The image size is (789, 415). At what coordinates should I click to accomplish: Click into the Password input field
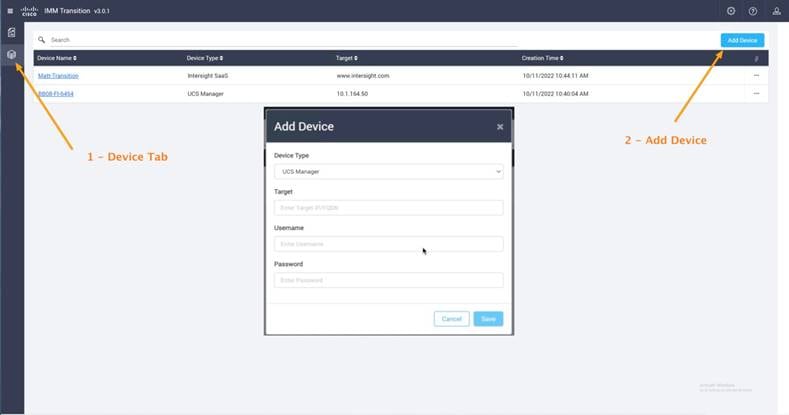(388, 280)
